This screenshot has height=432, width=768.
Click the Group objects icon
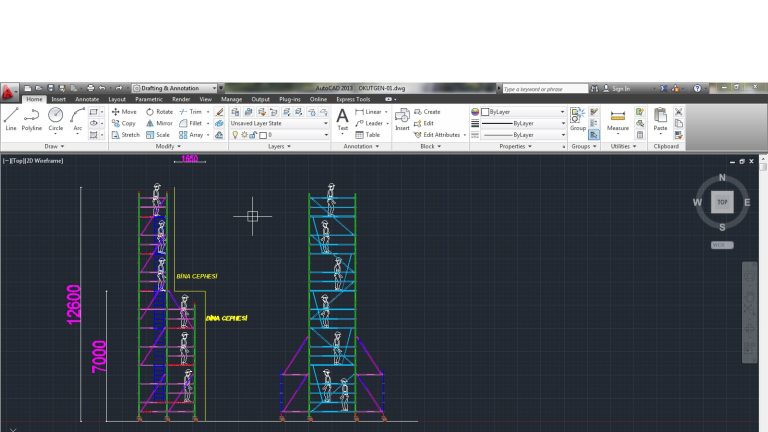(x=578, y=118)
